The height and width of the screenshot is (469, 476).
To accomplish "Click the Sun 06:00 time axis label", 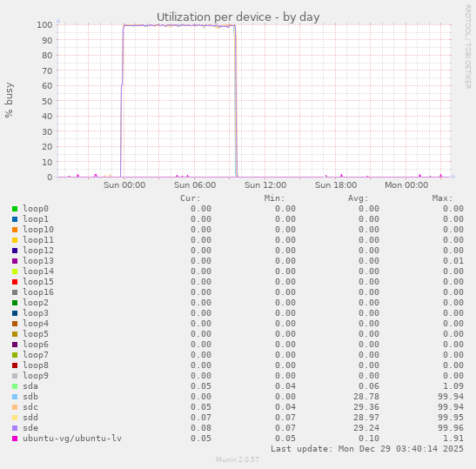I will click(x=195, y=185).
